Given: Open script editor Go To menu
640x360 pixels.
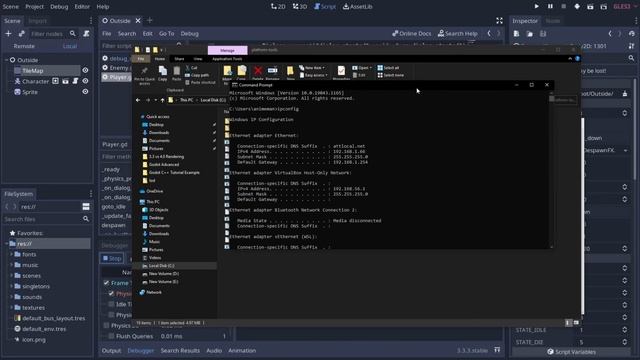Looking at the screenshot, I should (x=167, y=33).
